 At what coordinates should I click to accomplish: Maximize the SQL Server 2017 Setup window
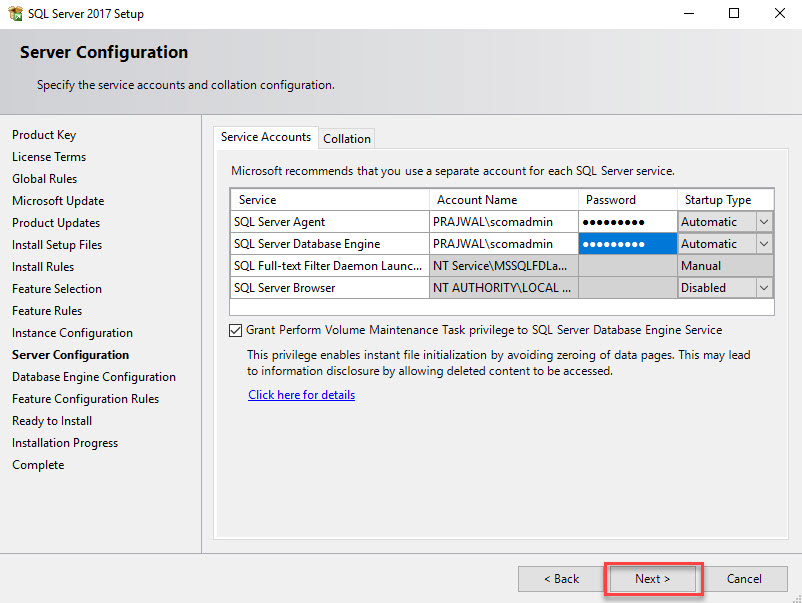pyautogui.click(x=734, y=13)
